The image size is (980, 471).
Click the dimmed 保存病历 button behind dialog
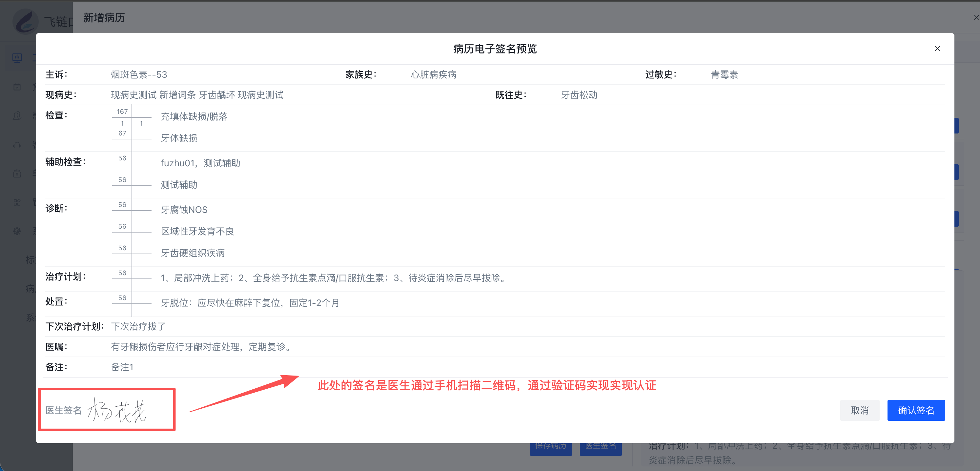point(550,448)
